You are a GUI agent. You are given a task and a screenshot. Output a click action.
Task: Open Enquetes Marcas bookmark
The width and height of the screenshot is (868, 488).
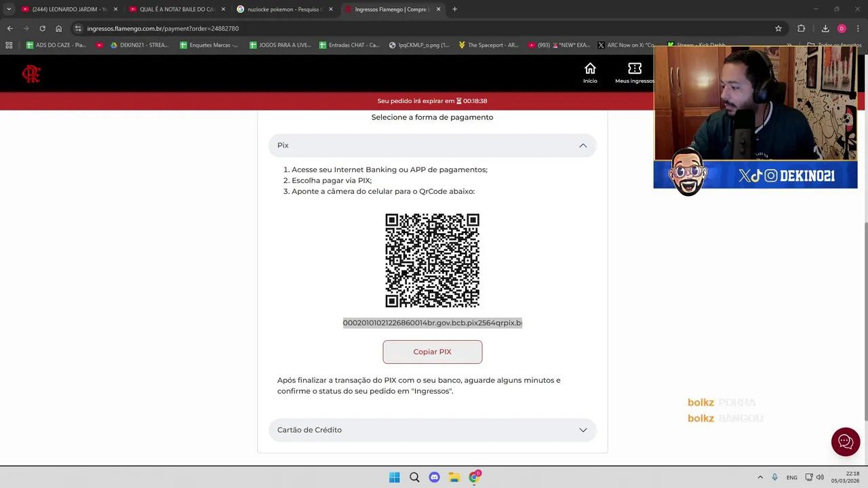coord(209,45)
